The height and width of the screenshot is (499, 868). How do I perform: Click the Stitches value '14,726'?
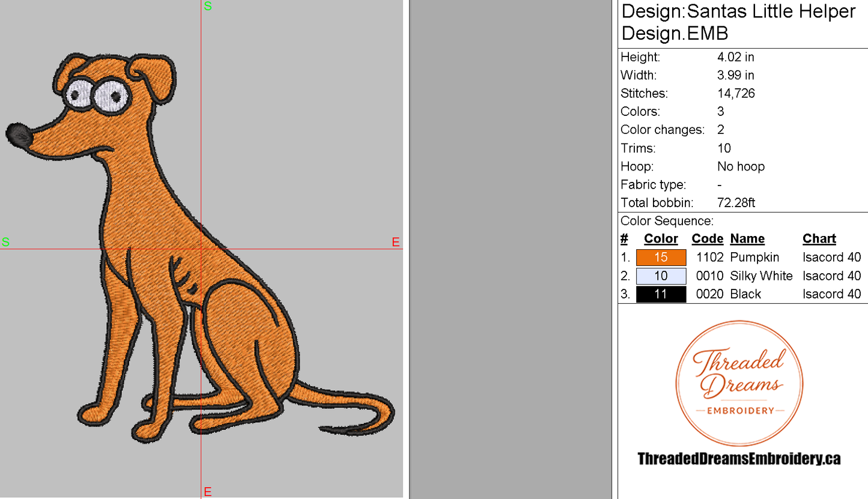736,94
